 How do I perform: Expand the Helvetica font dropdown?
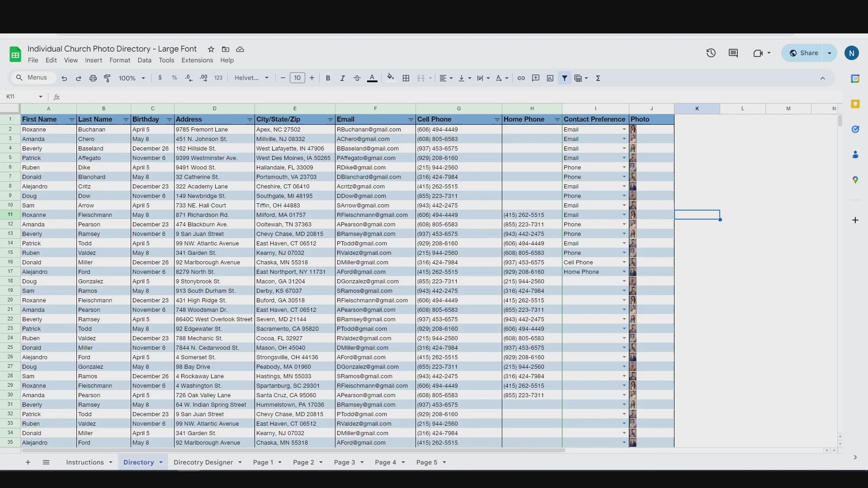pos(251,78)
